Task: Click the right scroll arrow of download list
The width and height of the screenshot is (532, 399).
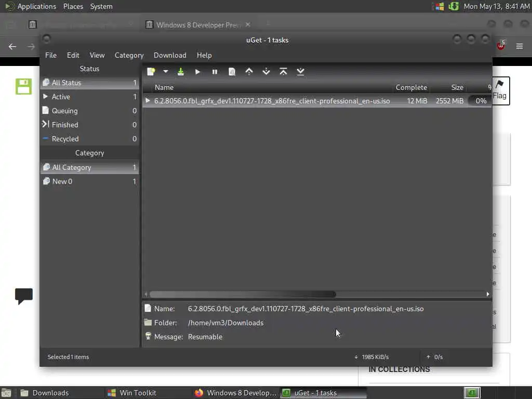Action: 488,294
